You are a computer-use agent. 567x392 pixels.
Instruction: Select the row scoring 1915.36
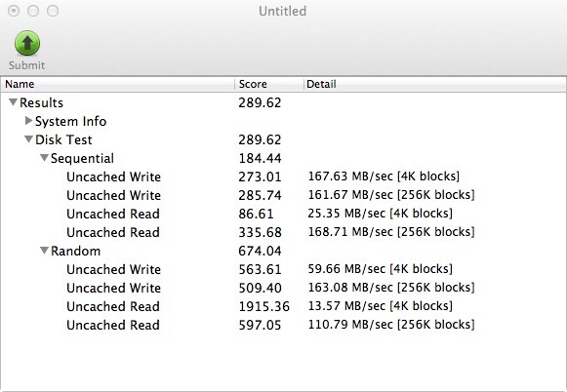[x=283, y=306]
